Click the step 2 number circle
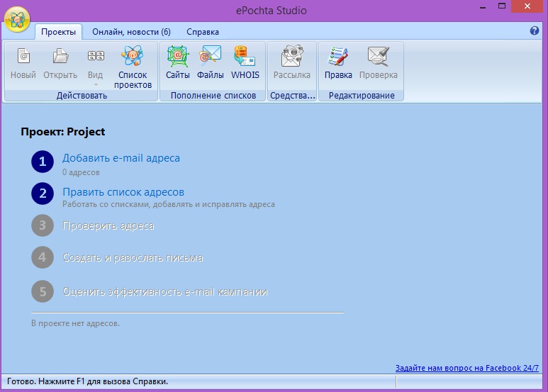Image resolution: width=548 pixels, height=392 pixels. (x=43, y=194)
